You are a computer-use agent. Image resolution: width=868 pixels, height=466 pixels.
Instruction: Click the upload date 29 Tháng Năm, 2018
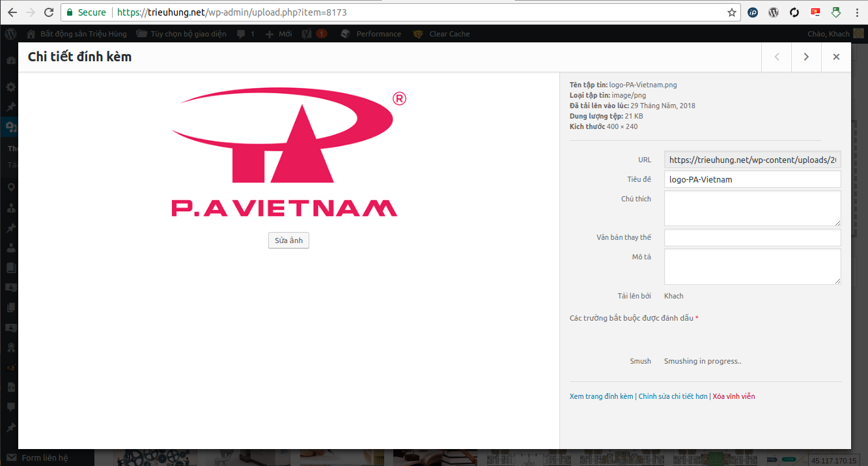[663, 106]
